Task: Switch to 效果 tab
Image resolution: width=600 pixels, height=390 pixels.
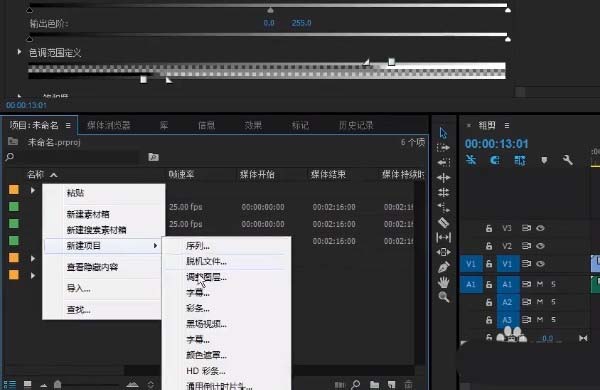Action: [x=253, y=125]
